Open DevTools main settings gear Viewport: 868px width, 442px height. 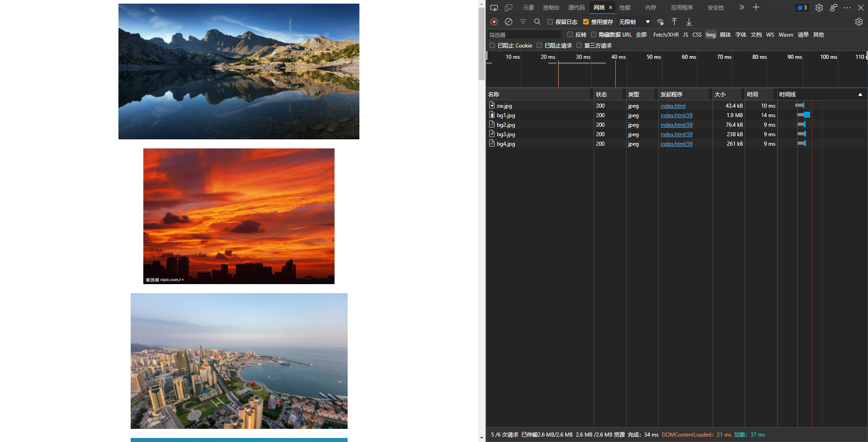tap(819, 8)
